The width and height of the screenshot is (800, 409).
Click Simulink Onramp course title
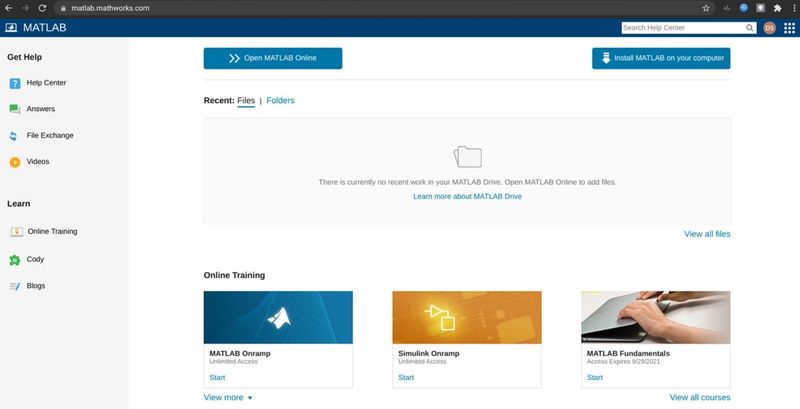click(x=429, y=353)
